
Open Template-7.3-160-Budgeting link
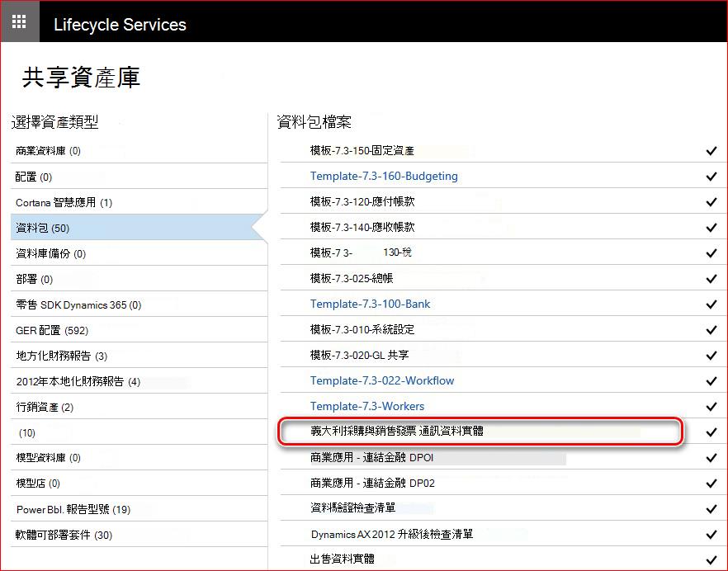pyautogui.click(x=384, y=176)
